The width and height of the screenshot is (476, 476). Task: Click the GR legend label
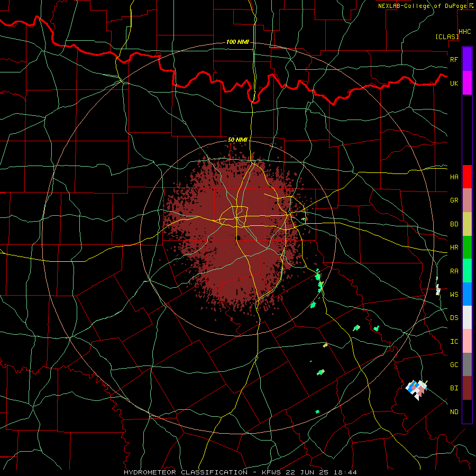pyautogui.click(x=454, y=200)
